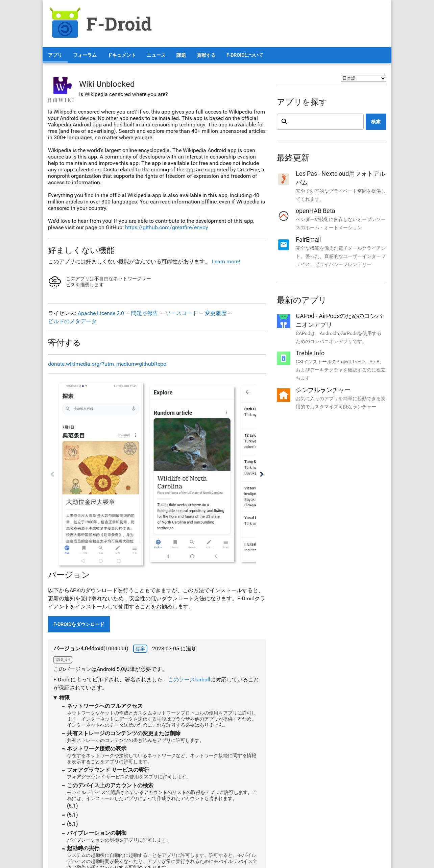Image resolution: width=434 pixels, height=868 pixels.
Task: Open the F-DROIDについて navigation tab
Action: (x=245, y=55)
